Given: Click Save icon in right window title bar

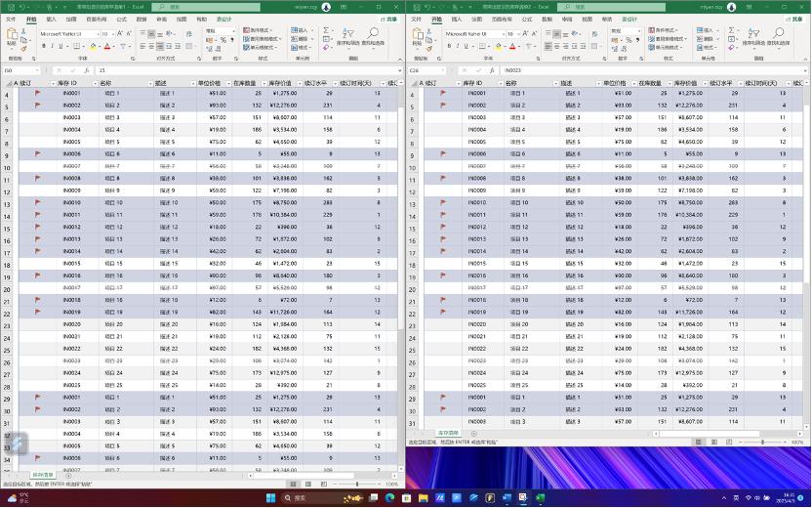Looking at the screenshot, I should click(417, 7).
